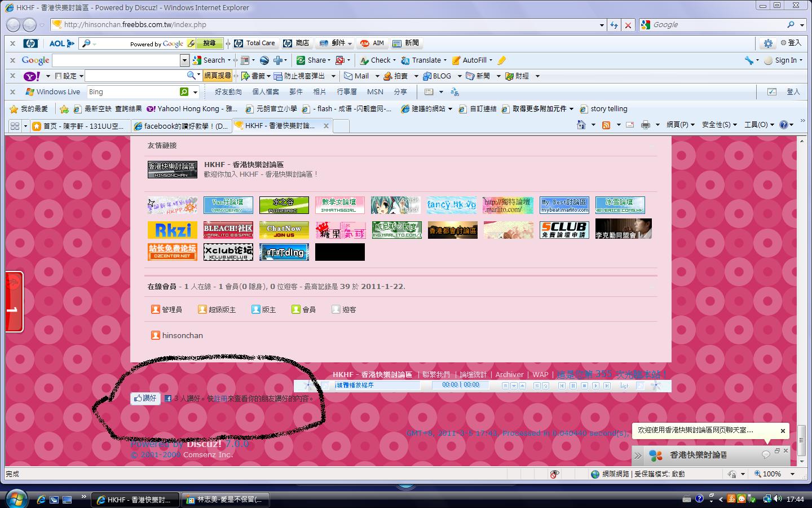Switch to the facebook的讚好教學 tab
The height and width of the screenshot is (508, 812).
click(182, 126)
